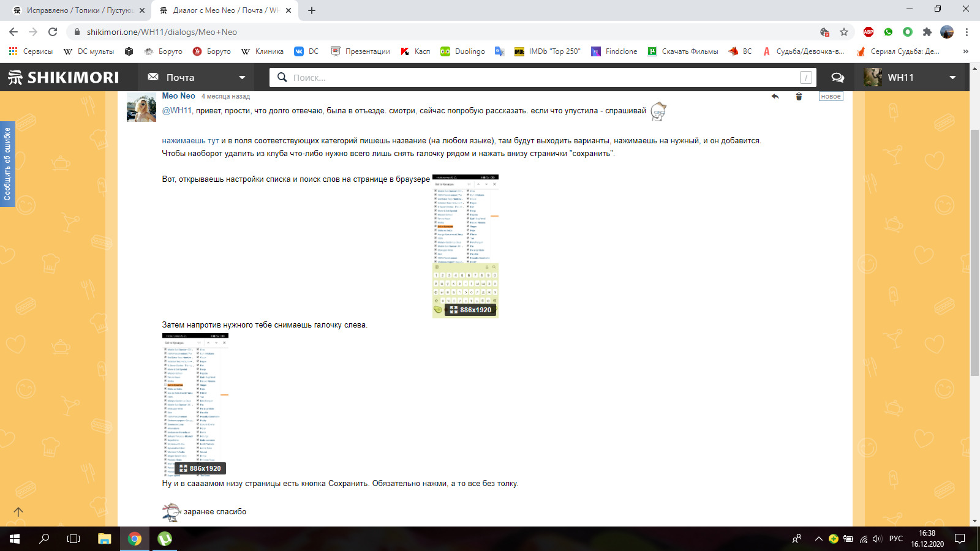Viewport: 980px width, 551px height.
Task: Open the WH11 profile menu dropdown
Action: coord(952,77)
